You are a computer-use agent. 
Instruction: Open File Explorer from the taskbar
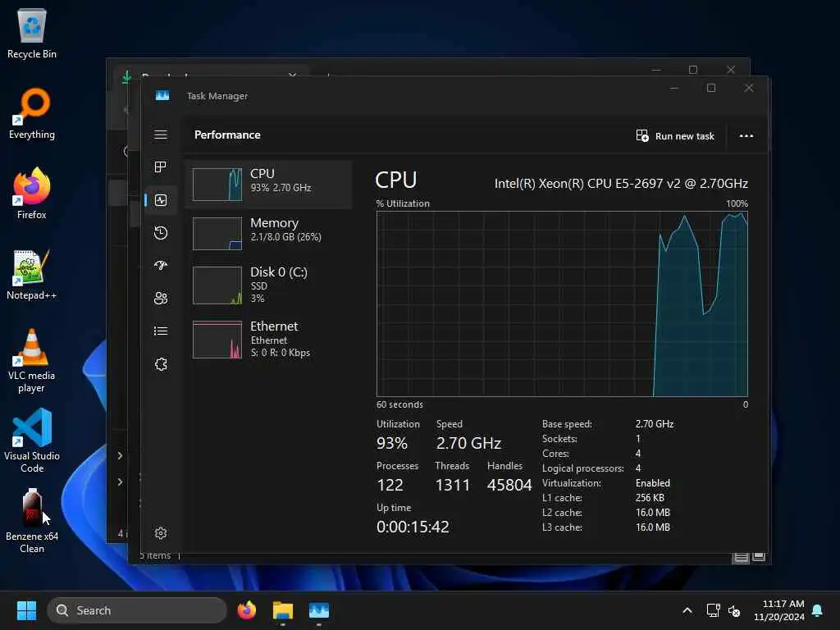click(283, 610)
